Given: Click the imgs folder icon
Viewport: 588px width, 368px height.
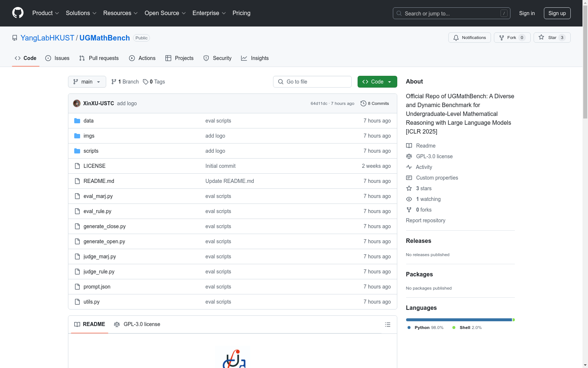Looking at the screenshot, I should [77, 136].
